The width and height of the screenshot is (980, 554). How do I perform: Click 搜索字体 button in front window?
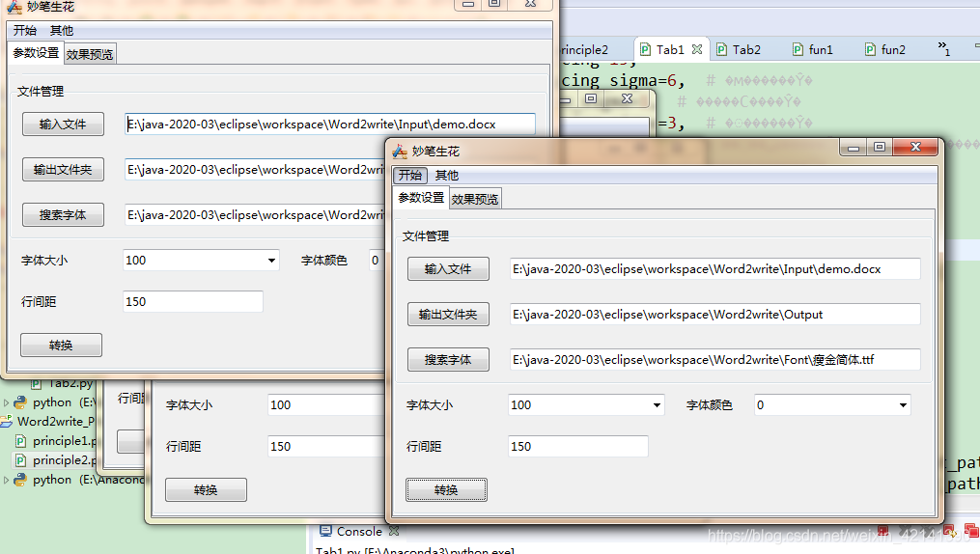pyautogui.click(x=448, y=360)
